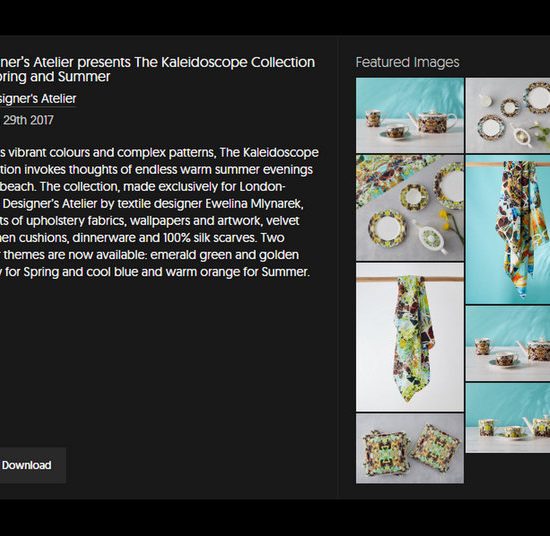Click the mug in the top-left tea set photo
The image size is (550, 536).
tap(374, 119)
